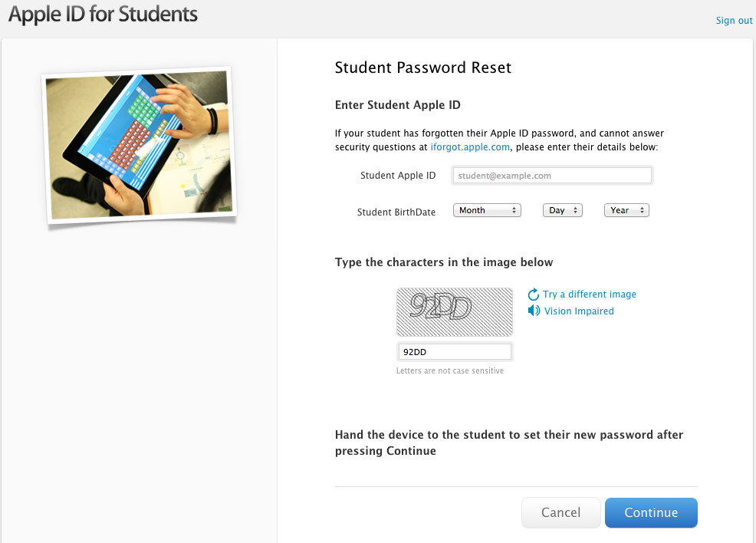The width and height of the screenshot is (756, 543).
Task: Click the Vision Impaired link text
Action: [x=579, y=311]
